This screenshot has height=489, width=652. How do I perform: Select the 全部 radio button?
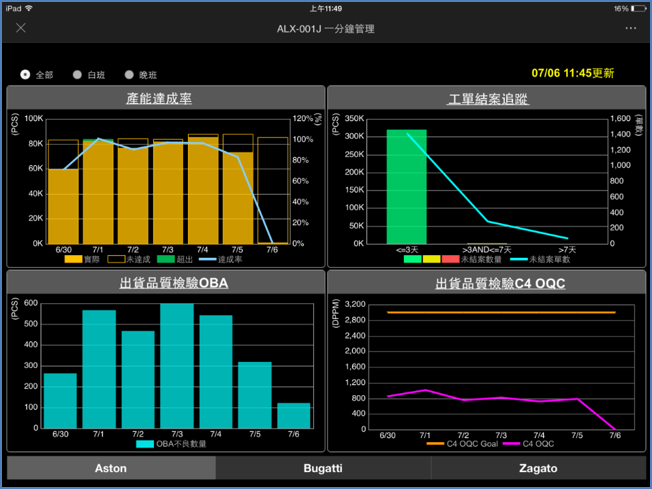point(26,75)
